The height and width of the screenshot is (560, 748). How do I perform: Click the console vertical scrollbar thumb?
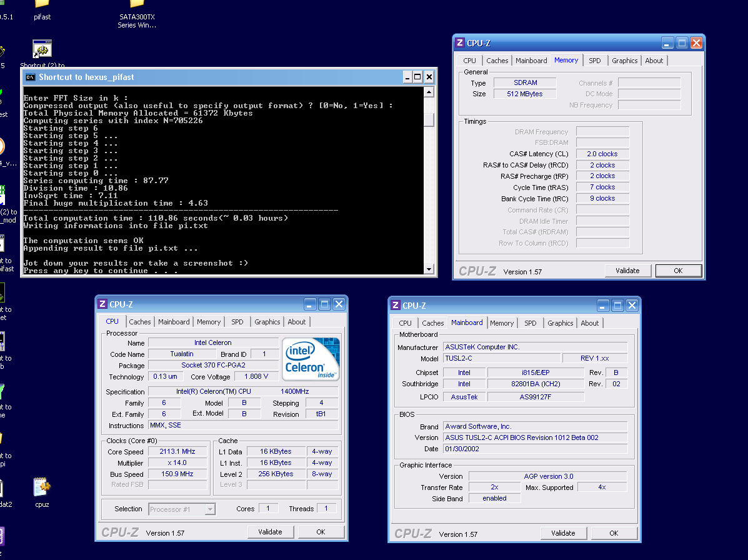coord(429,119)
